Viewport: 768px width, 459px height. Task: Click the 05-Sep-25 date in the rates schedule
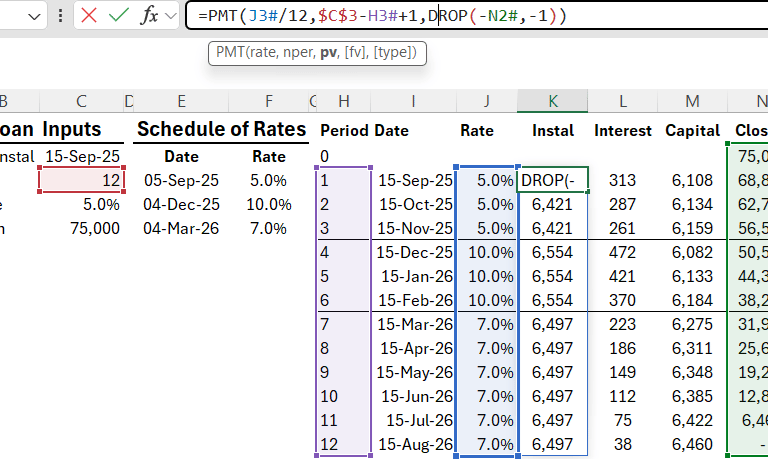181,180
